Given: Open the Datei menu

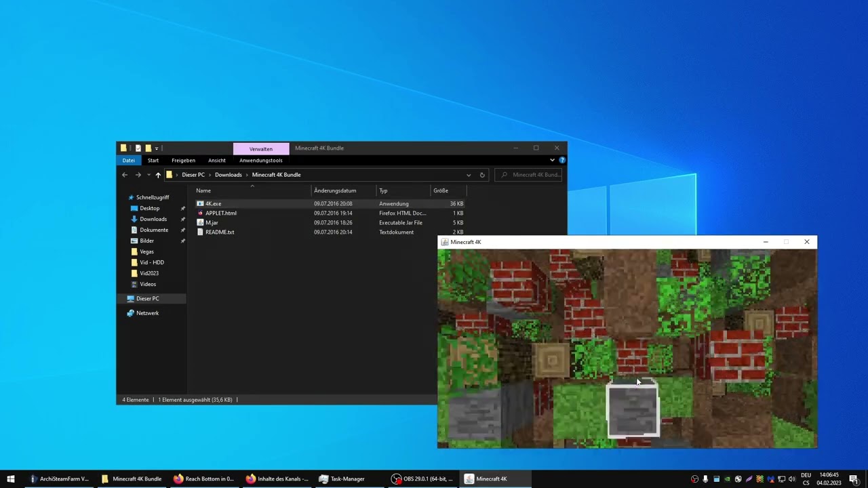Looking at the screenshot, I should (x=129, y=160).
